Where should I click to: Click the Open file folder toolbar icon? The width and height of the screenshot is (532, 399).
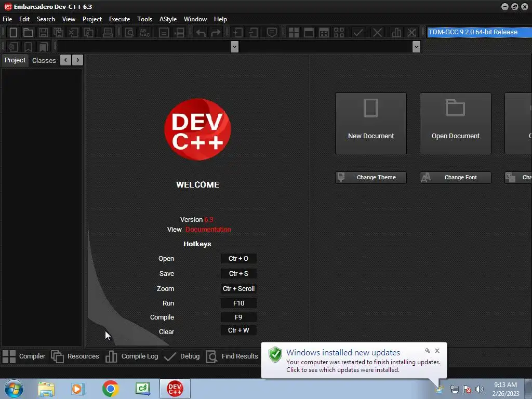(x=28, y=33)
